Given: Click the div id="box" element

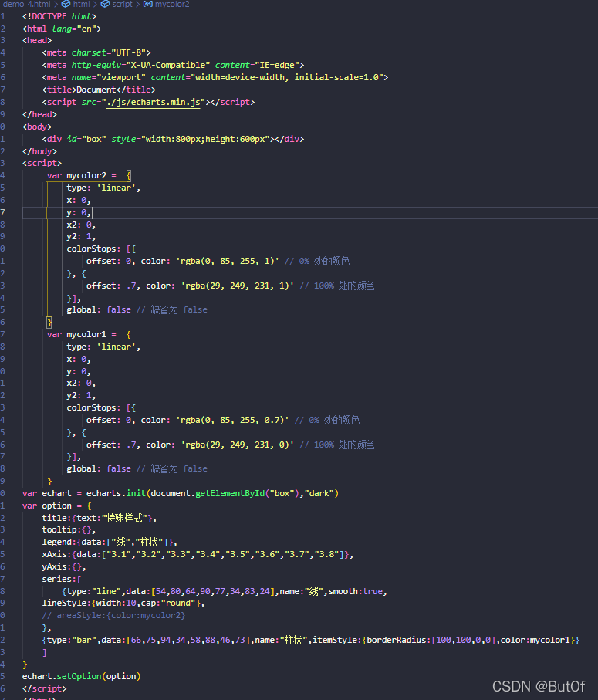Looking at the screenshot, I should 173,139.
